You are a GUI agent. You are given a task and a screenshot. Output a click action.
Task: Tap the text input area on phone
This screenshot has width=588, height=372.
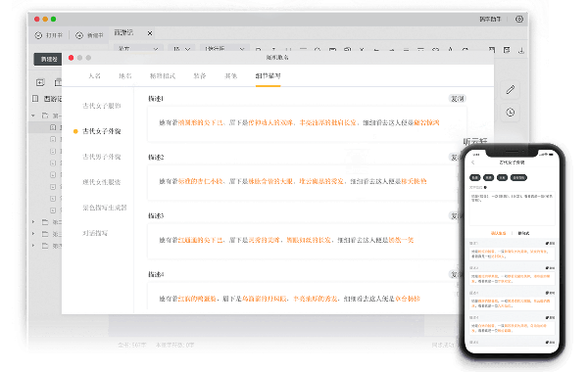513,209
